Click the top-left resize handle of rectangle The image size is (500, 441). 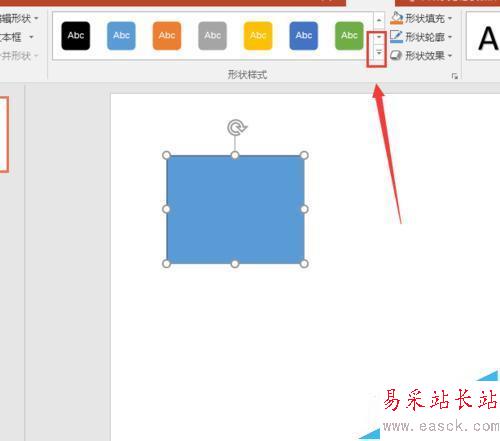click(x=167, y=155)
